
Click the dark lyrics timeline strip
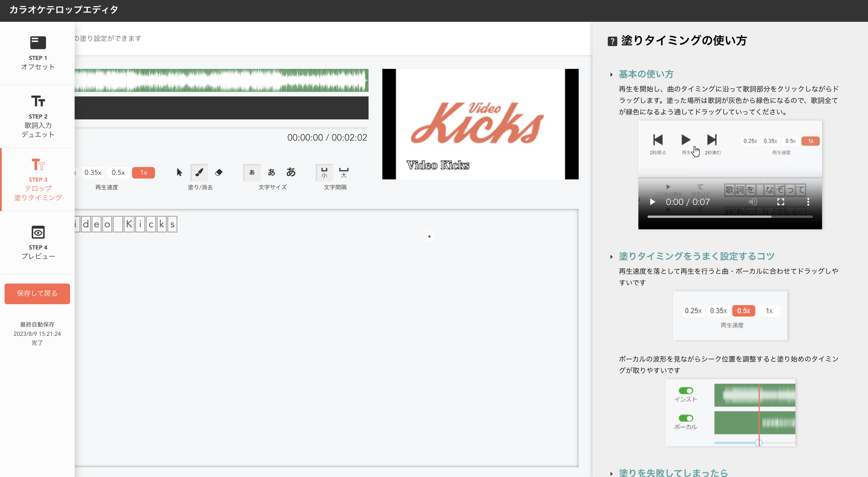pyautogui.click(x=221, y=108)
